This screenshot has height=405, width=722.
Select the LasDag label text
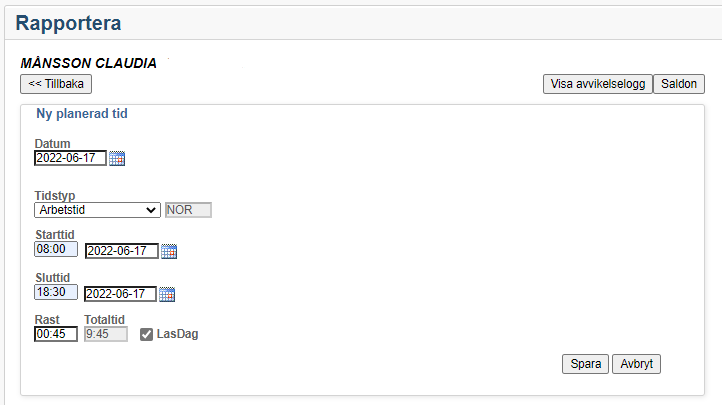point(177,334)
